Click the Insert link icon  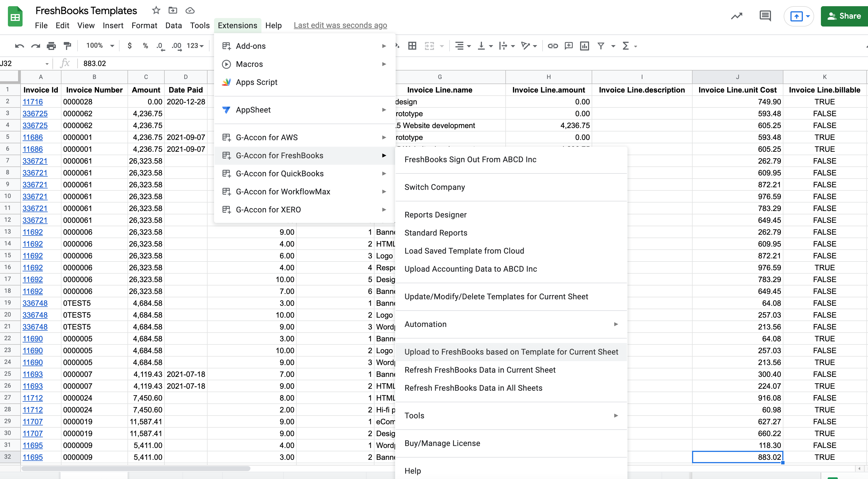click(x=553, y=46)
